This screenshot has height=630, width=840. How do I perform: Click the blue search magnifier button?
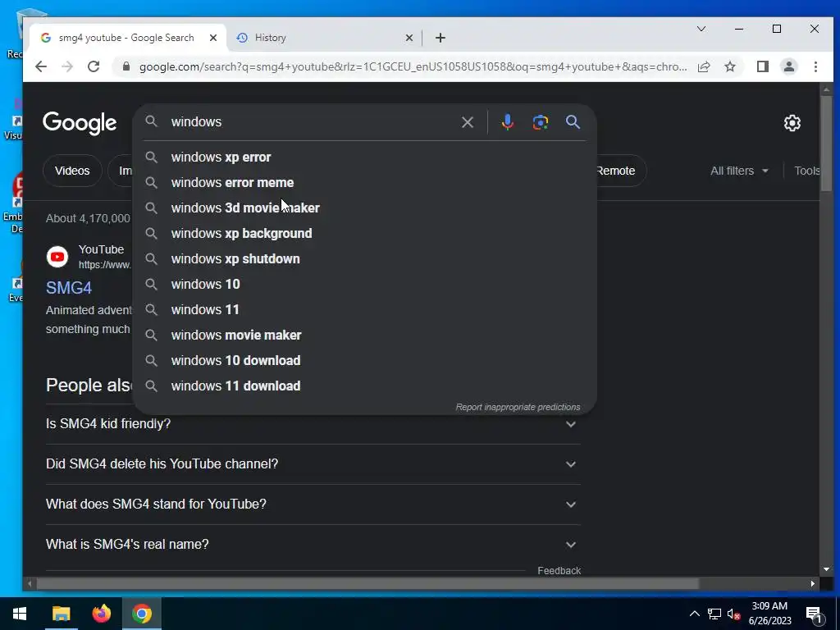(573, 122)
